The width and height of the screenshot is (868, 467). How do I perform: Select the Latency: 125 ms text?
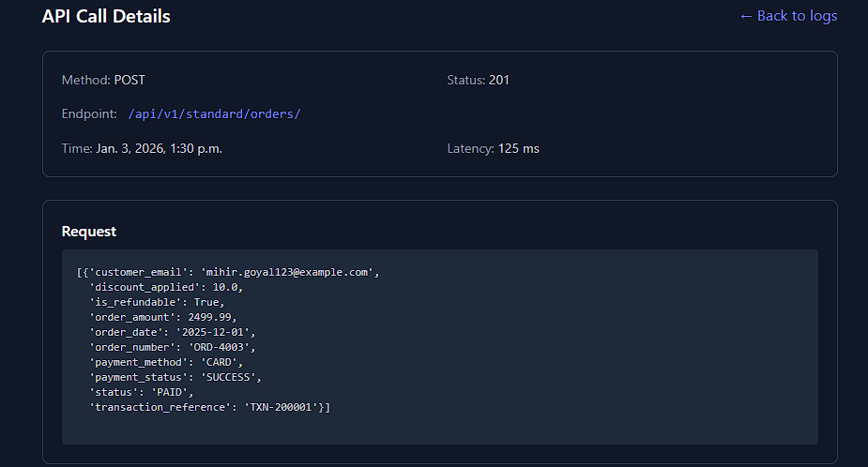(x=493, y=148)
